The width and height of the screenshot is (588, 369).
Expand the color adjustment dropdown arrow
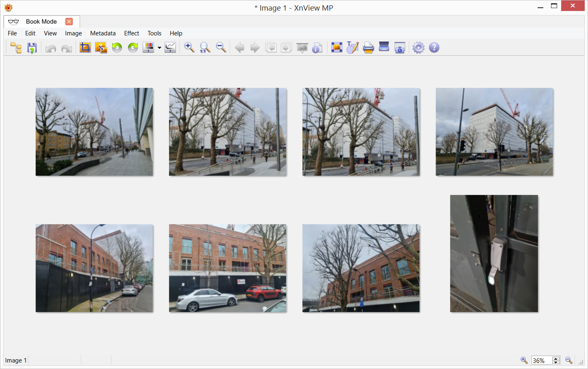tap(159, 48)
